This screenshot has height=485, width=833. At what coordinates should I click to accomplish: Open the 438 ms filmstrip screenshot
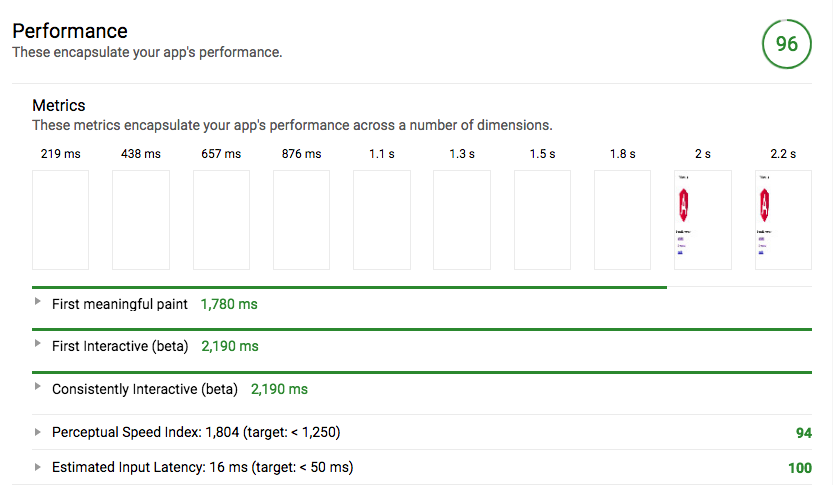point(140,220)
